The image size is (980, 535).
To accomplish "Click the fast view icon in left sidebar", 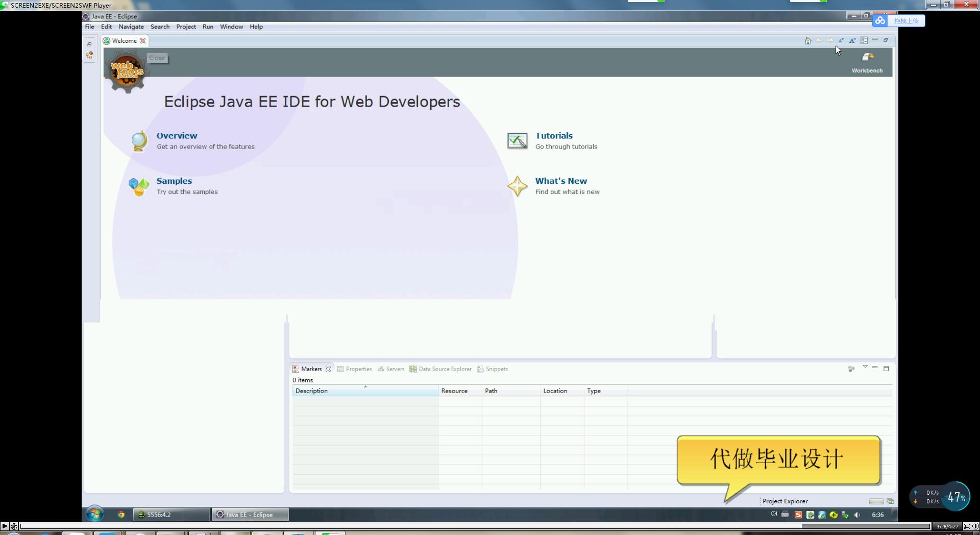I will (89, 55).
